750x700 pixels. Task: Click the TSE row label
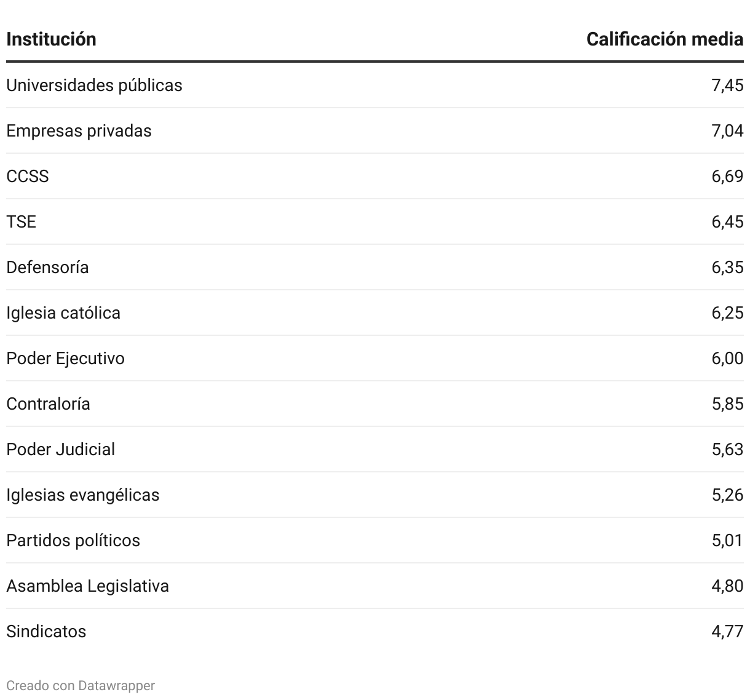pos(22,221)
